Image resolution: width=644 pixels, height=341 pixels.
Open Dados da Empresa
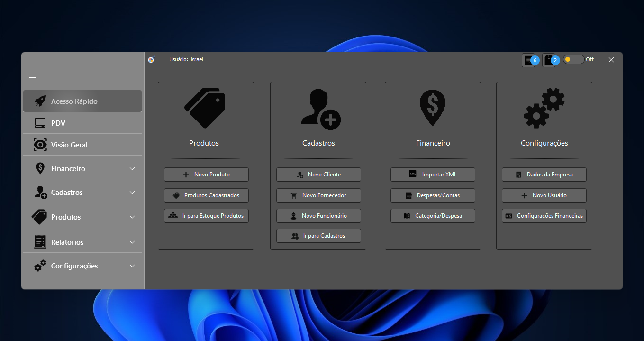pyautogui.click(x=544, y=175)
